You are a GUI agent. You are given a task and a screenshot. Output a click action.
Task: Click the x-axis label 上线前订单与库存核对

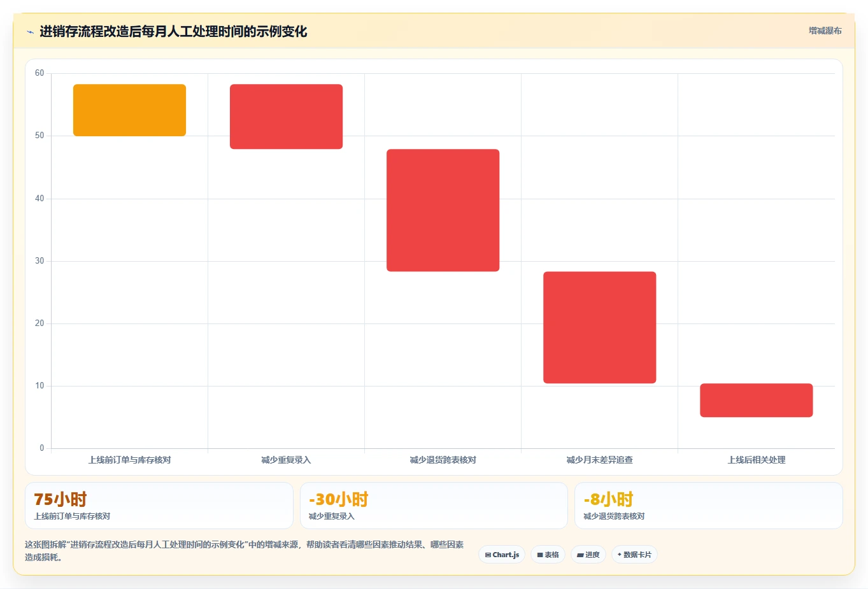pos(129,460)
